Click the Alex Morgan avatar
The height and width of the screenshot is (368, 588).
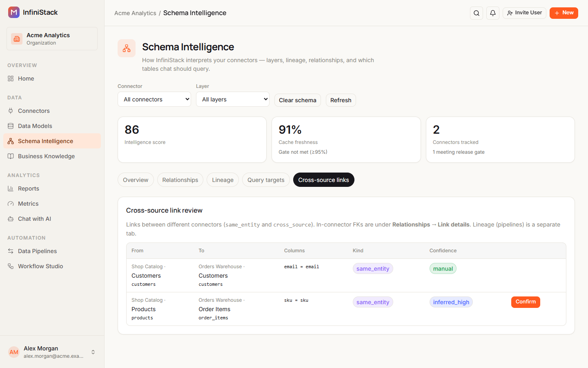pyautogui.click(x=14, y=352)
